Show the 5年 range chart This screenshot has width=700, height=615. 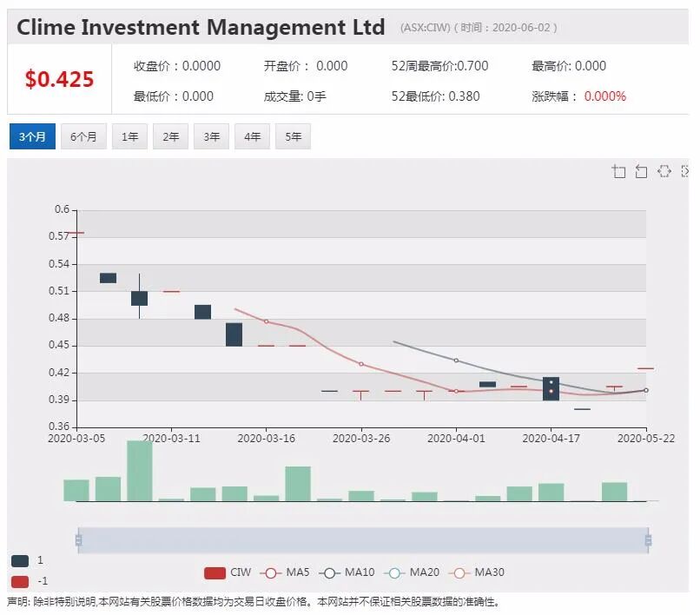click(293, 136)
